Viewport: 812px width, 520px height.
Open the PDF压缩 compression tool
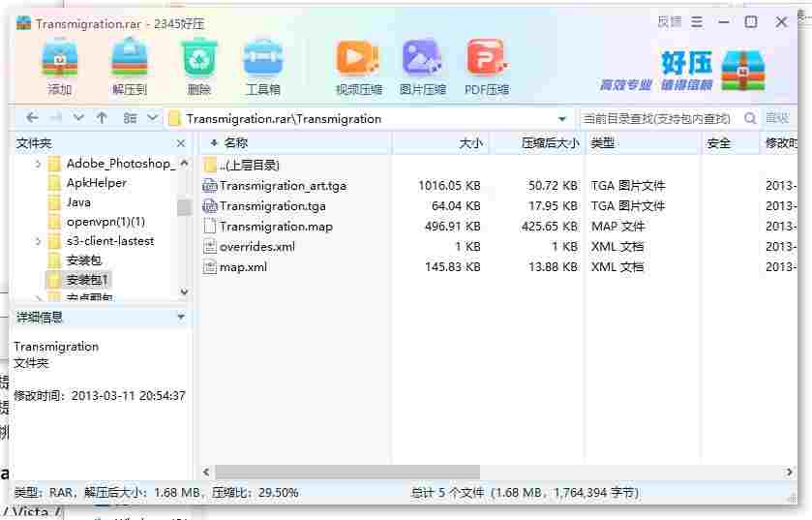[x=486, y=68]
